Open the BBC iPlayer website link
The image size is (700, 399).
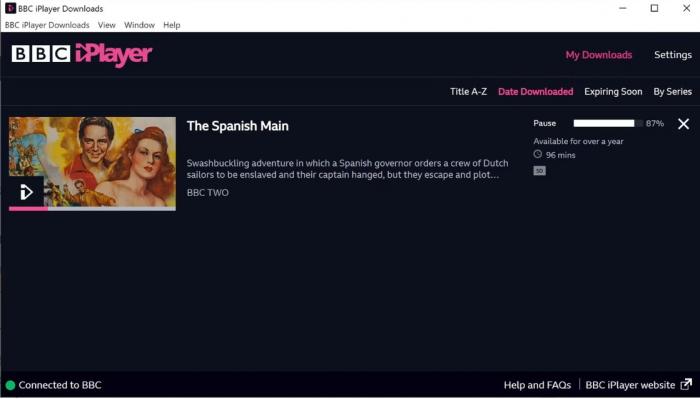[x=630, y=385]
